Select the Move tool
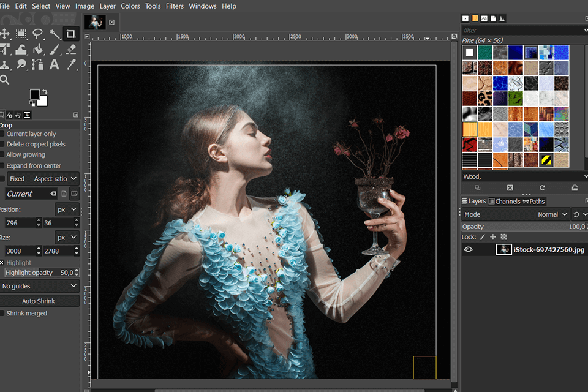Screen dimensions: 588x392 click(4, 34)
